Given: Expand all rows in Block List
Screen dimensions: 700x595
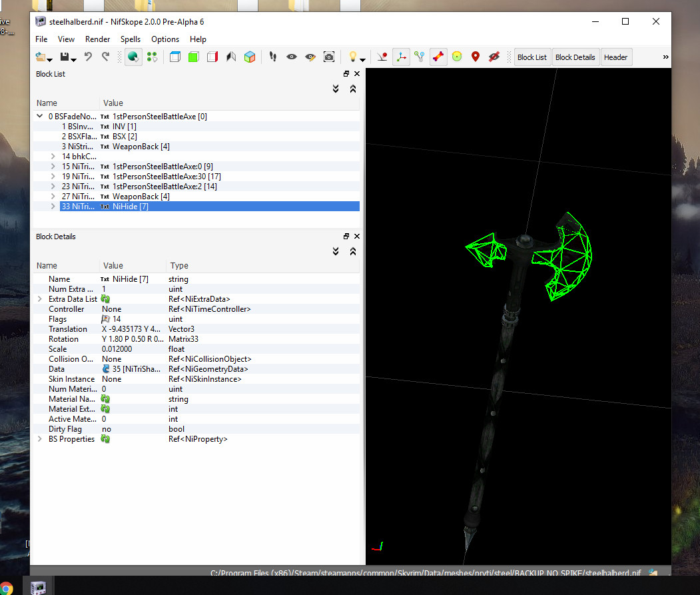Looking at the screenshot, I should coord(336,89).
